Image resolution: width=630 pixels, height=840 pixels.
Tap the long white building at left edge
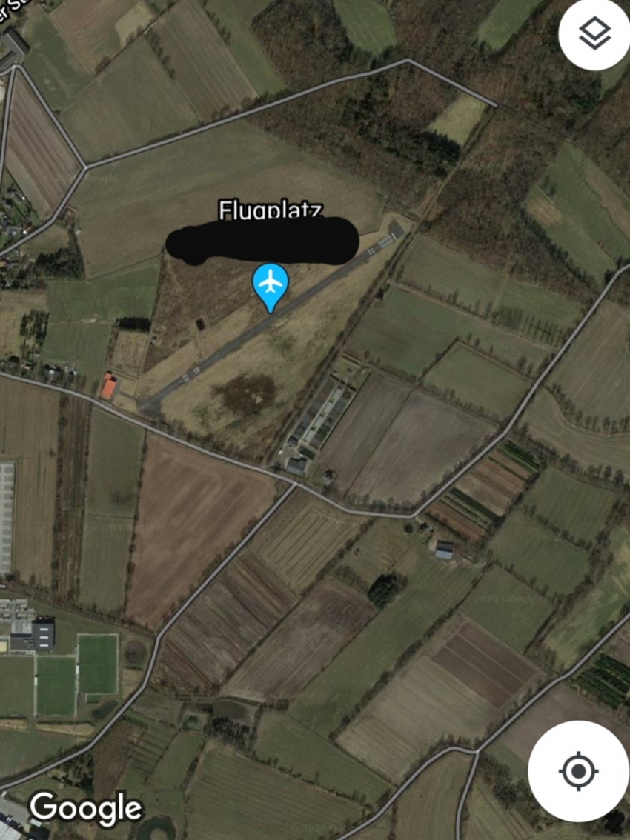[6, 518]
